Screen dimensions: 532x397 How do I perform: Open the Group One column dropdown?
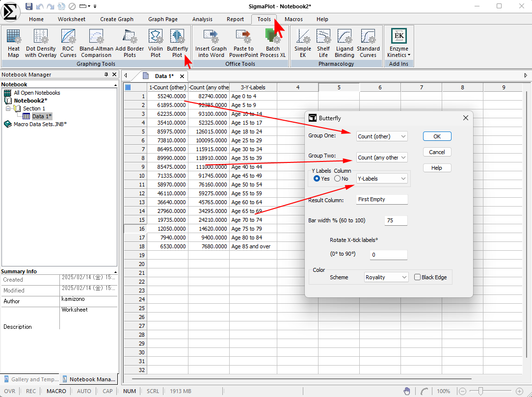[x=382, y=136]
